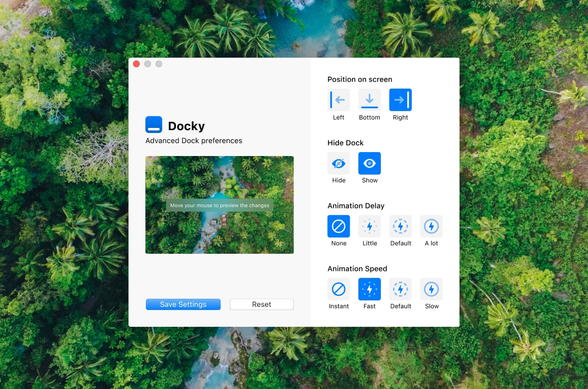Set Animation Delay to Little

pos(369,226)
